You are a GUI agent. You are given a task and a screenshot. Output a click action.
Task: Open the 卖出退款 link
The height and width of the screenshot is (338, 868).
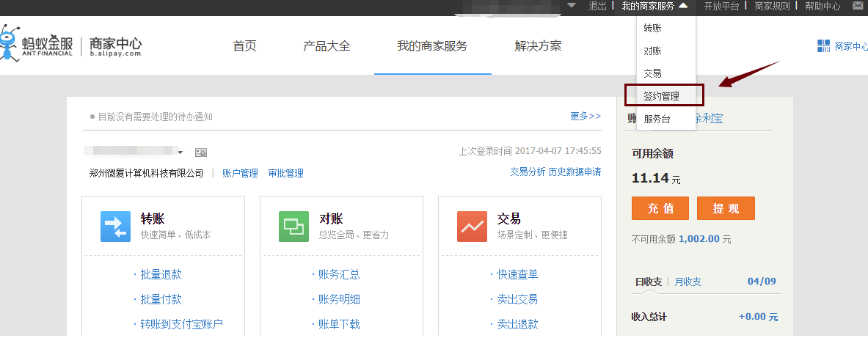pyautogui.click(x=517, y=324)
